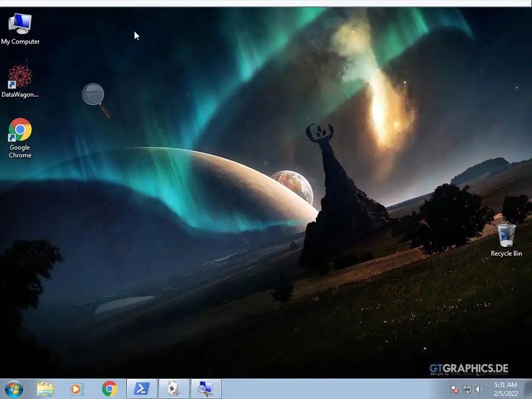Screen dimensions: 532x399
Task: Open the Windows Start menu orb
Action: [14, 389]
